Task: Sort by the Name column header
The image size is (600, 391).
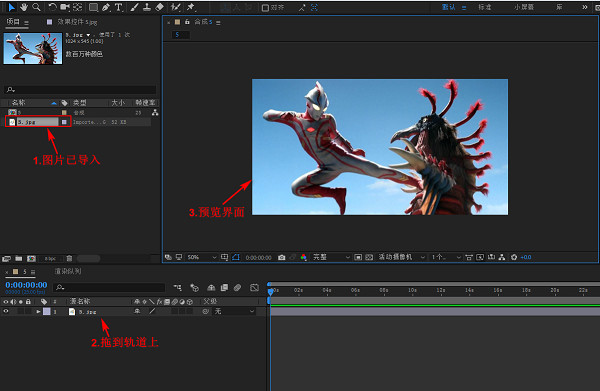Action: click(x=18, y=103)
